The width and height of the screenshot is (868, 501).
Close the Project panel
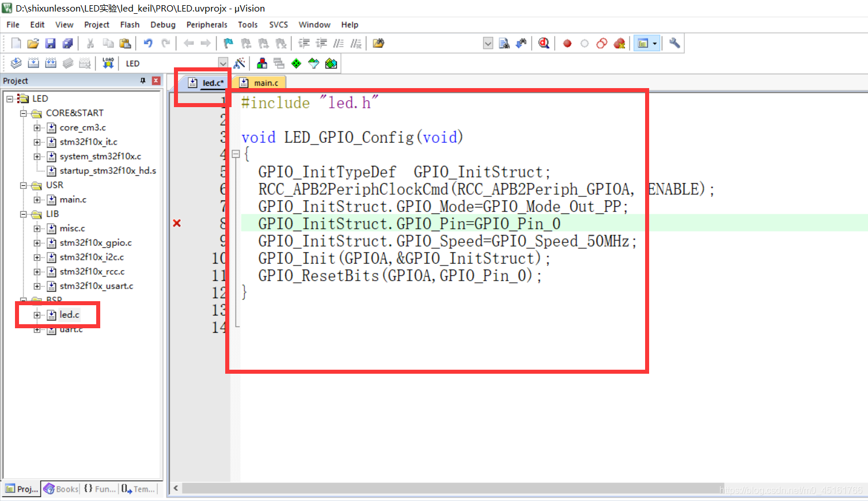point(156,81)
